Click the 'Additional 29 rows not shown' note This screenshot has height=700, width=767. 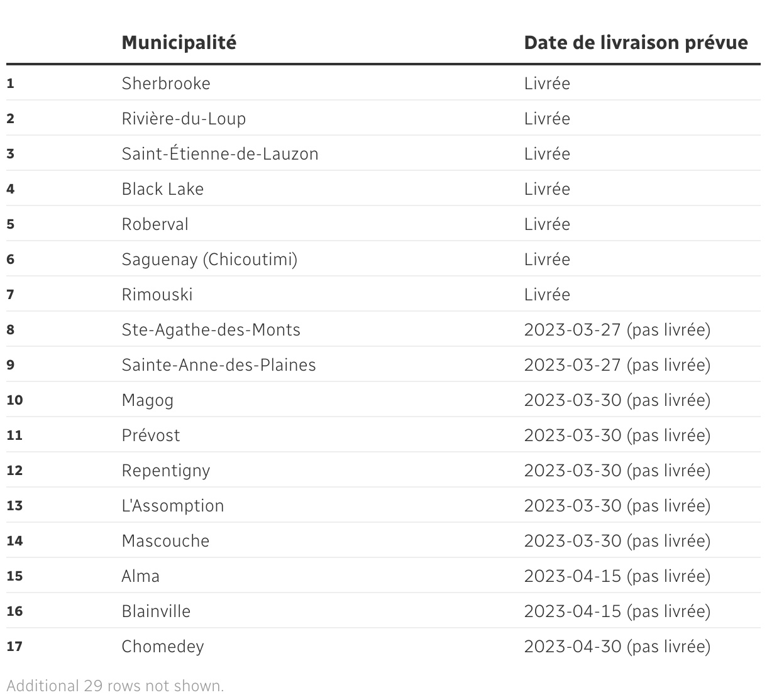coord(115,686)
